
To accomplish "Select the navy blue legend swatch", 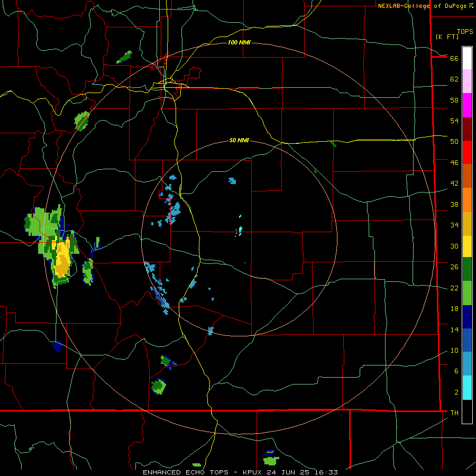I will 467,317.
